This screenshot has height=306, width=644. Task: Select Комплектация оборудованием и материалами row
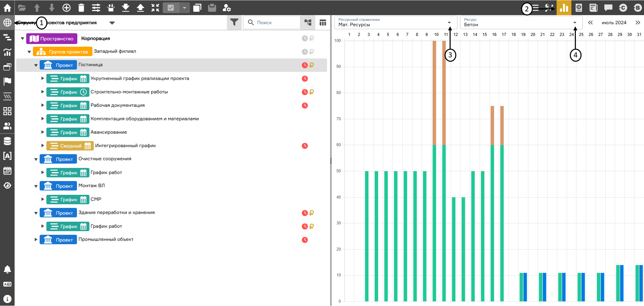(171, 119)
